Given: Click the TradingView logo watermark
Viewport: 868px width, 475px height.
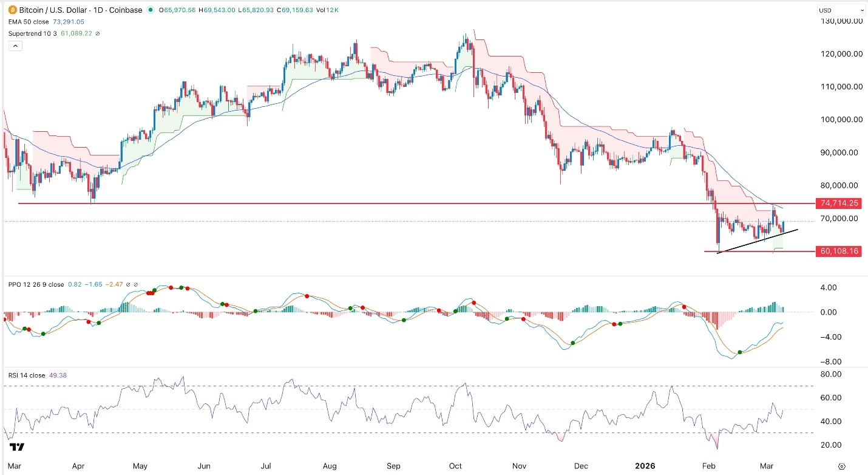Looking at the screenshot, I should (x=16, y=448).
